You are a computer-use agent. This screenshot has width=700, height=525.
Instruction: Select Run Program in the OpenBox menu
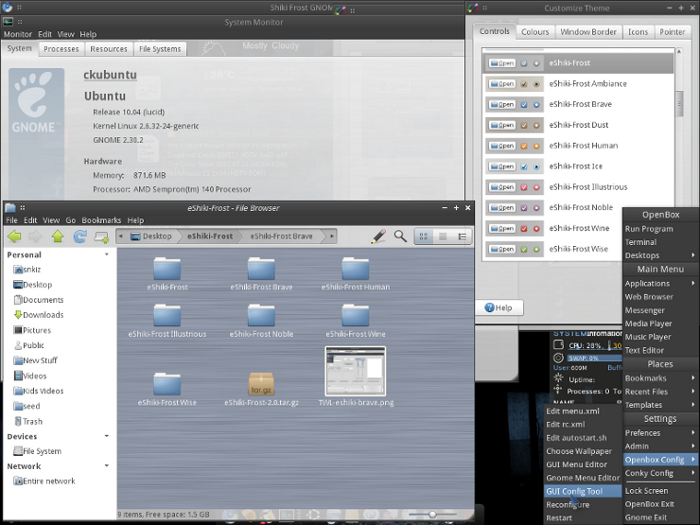(x=660, y=229)
